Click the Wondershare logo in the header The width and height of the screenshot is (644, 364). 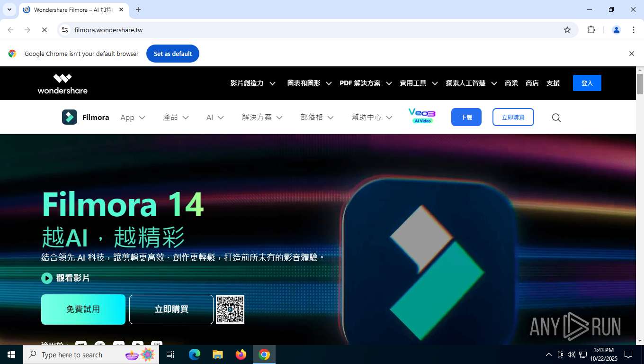tap(63, 83)
